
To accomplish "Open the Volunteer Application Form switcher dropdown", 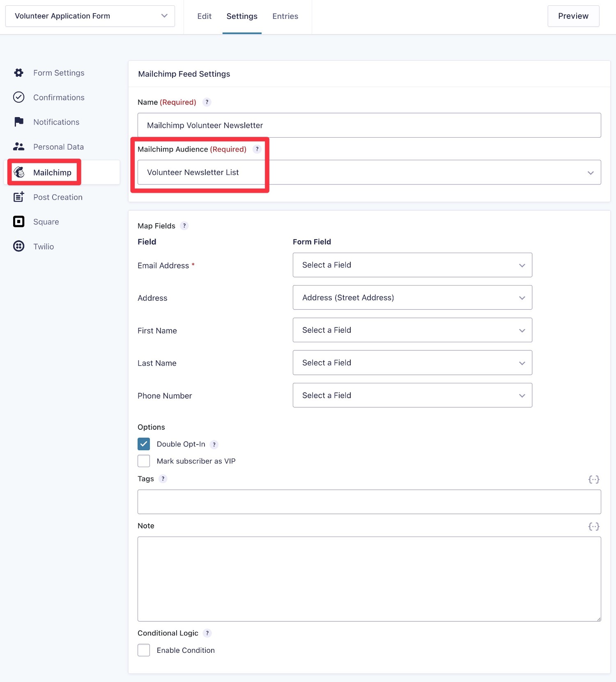I will (x=90, y=16).
